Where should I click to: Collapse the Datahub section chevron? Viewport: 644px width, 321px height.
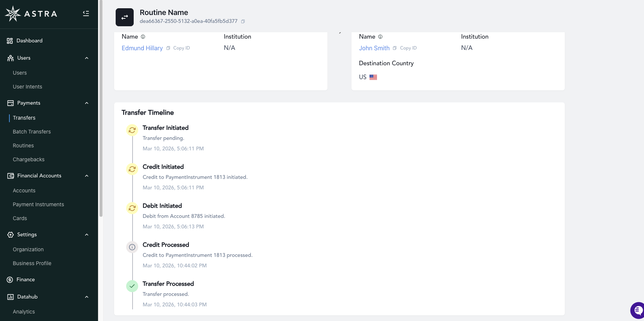coord(87,297)
